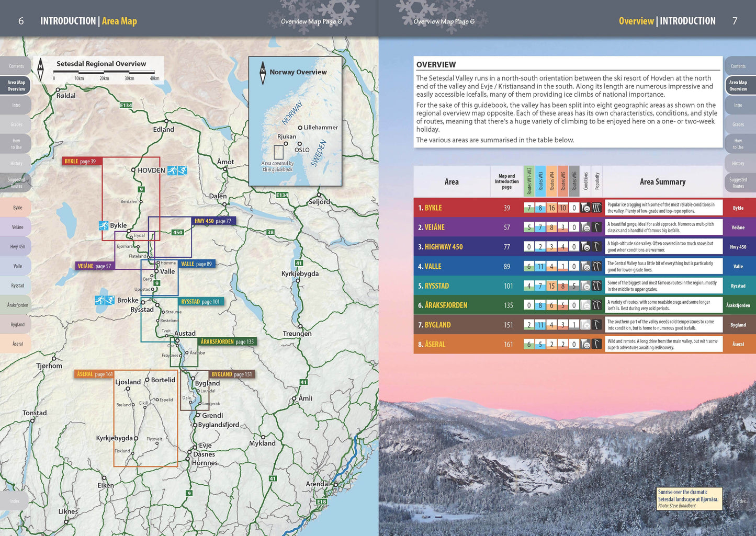Click the green Routes WI1-WI2 column header
The width and height of the screenshot is (756, 536).
click(x=529, y=181)
